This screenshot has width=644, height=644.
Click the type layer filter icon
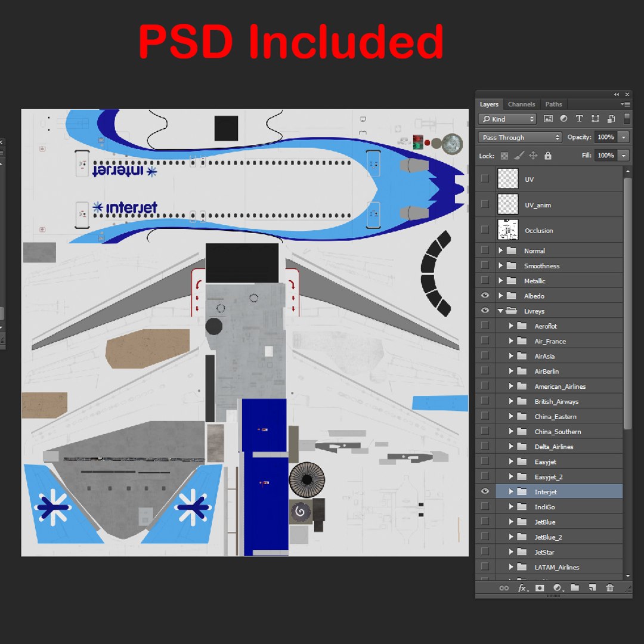coord(579,119)
